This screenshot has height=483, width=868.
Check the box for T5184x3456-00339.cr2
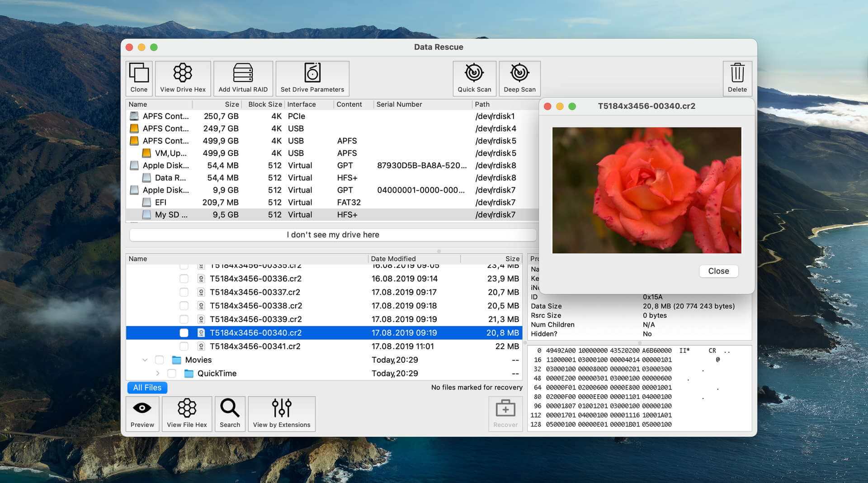184,319
